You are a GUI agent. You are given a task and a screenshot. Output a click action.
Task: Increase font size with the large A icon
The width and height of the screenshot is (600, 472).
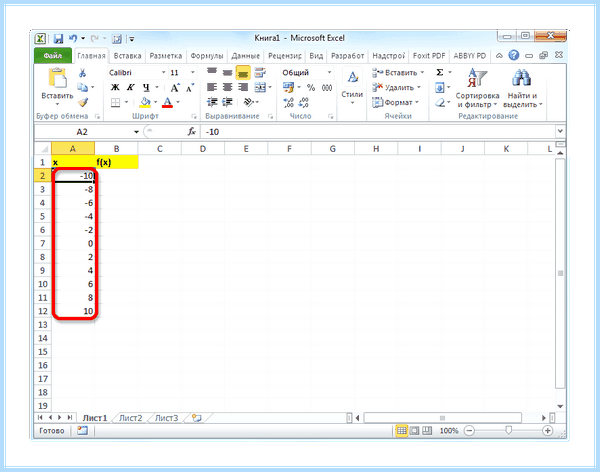click(x=174, y=88)
